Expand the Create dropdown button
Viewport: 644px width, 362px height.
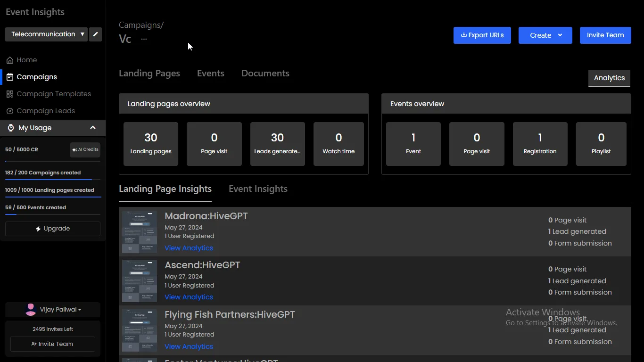[x=545, y=35]
